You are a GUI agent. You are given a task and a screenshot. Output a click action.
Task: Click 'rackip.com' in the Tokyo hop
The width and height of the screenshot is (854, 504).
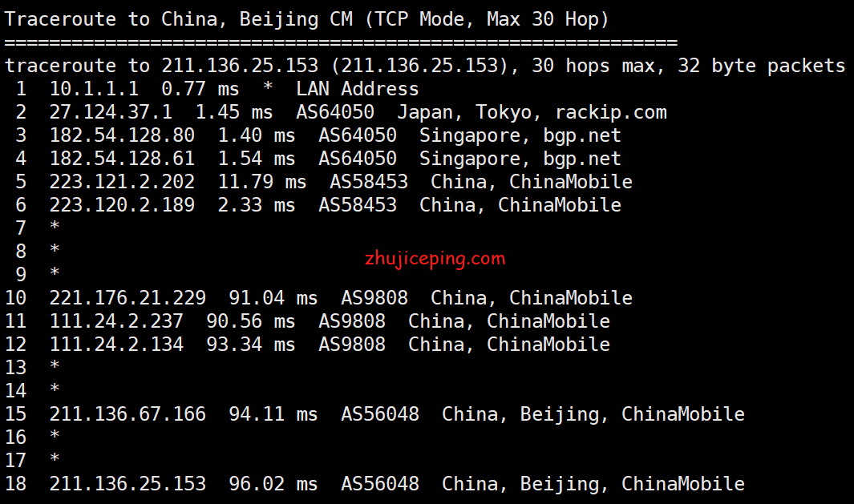[x=610, y=113]
